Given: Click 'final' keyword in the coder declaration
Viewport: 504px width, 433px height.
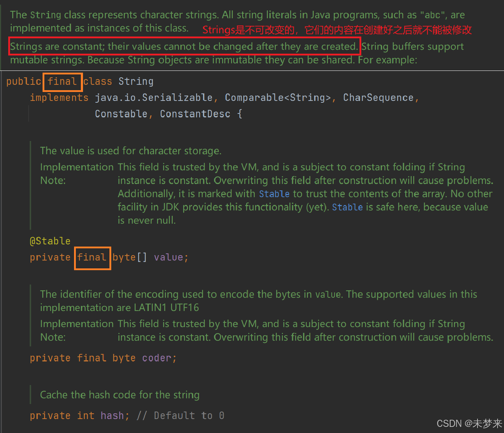Looking at the screenshot, I should [92, 358].
